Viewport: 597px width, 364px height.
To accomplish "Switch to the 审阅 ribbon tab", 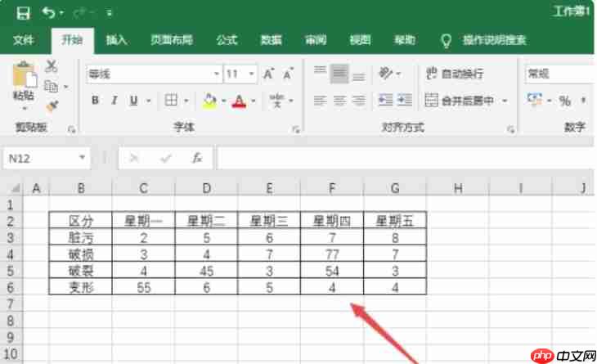I will click(316, 40).
